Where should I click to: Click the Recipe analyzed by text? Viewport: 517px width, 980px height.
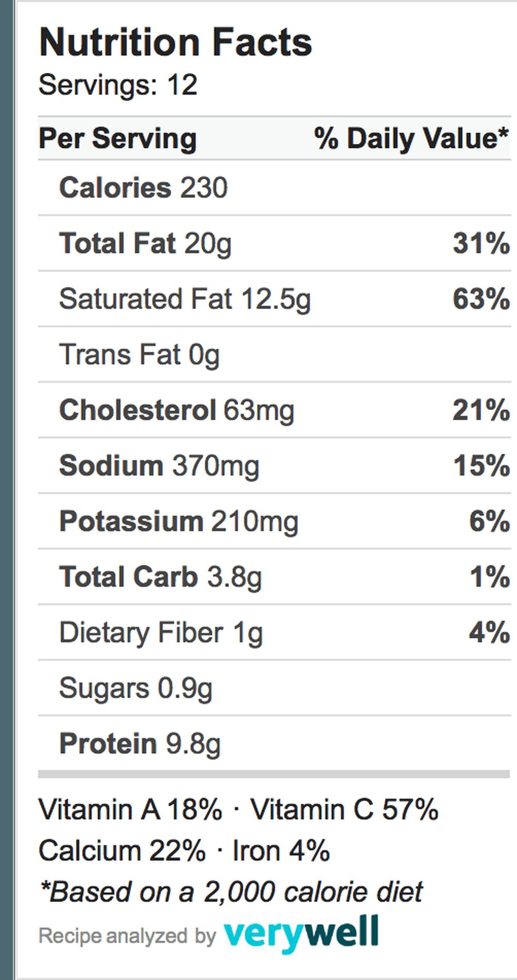(127, 936)
